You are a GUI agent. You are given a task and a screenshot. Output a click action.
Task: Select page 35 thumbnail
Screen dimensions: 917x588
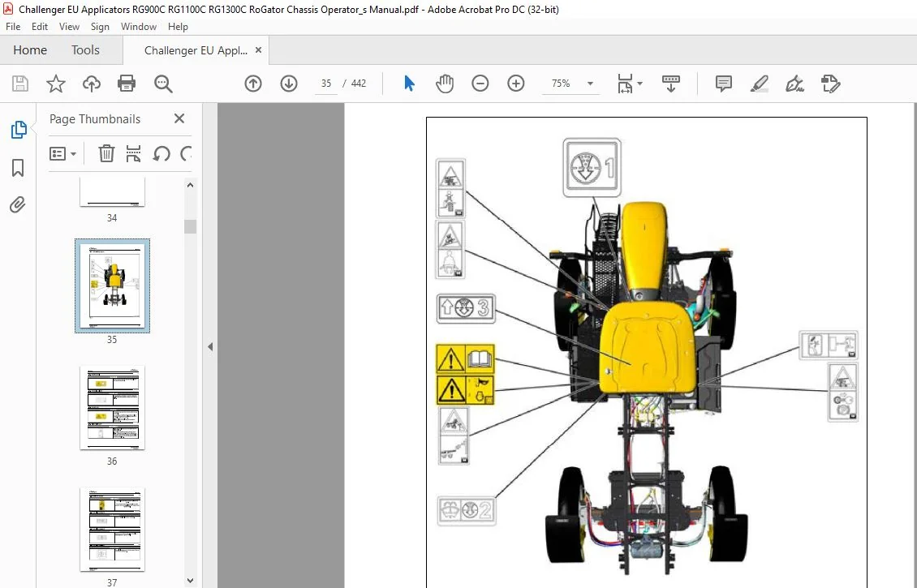point(112,285)
